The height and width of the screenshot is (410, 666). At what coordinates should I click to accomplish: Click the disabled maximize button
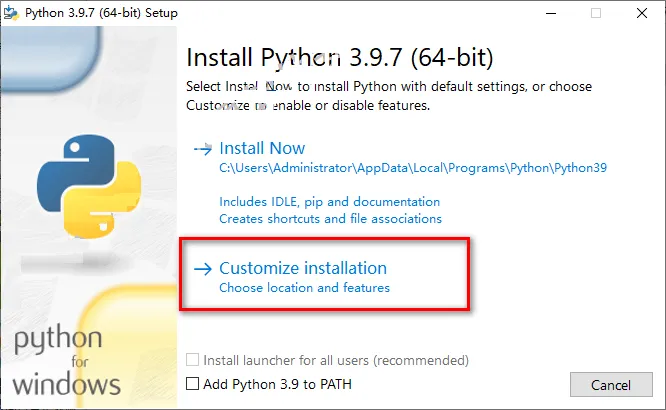596,13
